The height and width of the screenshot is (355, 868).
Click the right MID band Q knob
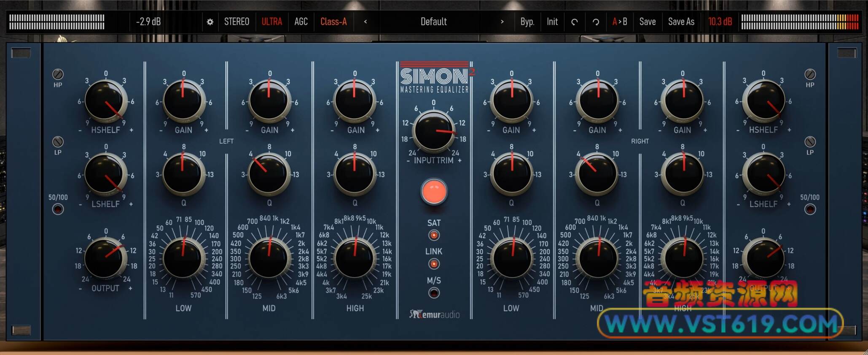click(x=597, y=174)
